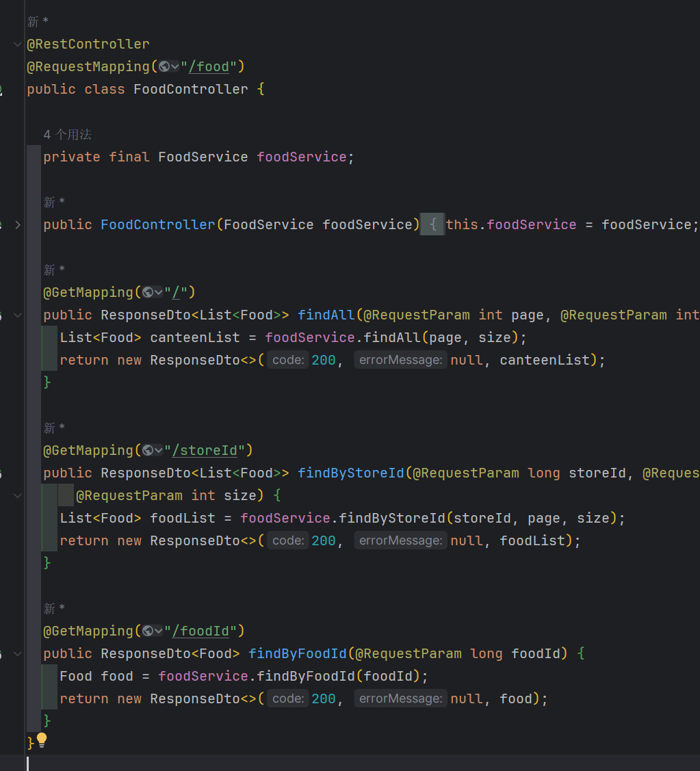Viewport: 700px width, 771px height.
Task: Click author hint "新 *" above @RestController
Action: coord(38,22)
